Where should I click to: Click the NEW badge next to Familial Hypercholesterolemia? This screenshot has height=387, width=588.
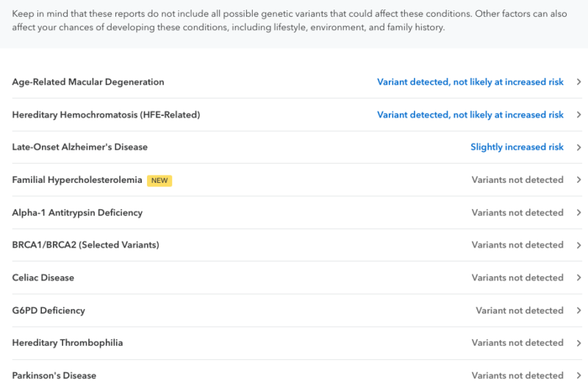159,180
